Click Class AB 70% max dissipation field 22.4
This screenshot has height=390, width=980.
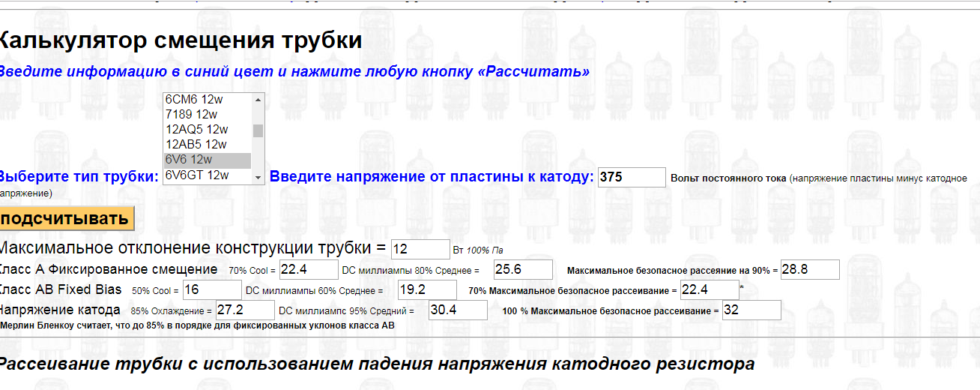point(710,289)
